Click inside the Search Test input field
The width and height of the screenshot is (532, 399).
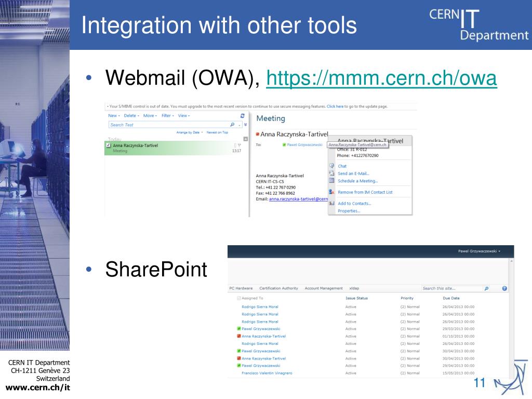tap(169, 125)
